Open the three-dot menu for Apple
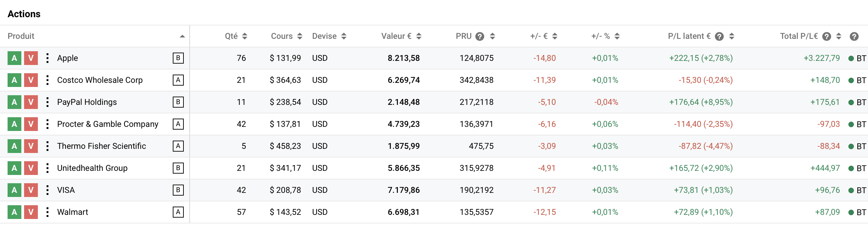The height and width of the screenshot is (231, 868). click(47, 58)
